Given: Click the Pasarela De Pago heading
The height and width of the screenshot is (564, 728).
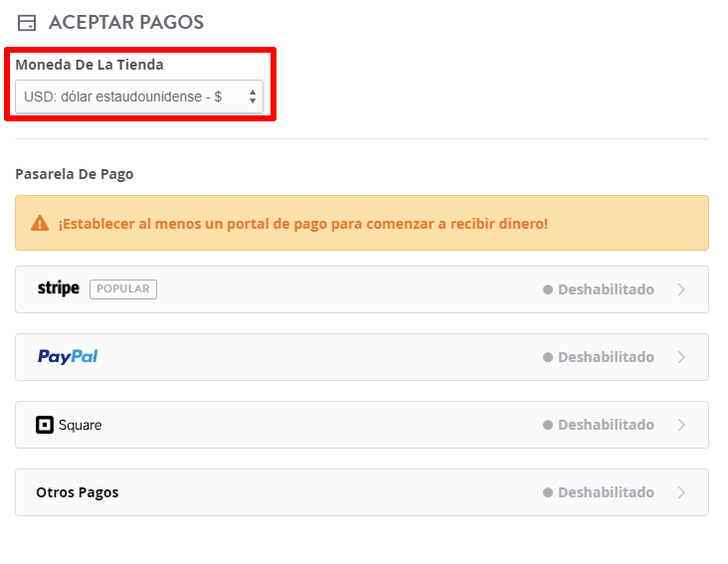Looking at the screenshot, I should [75, 174].
